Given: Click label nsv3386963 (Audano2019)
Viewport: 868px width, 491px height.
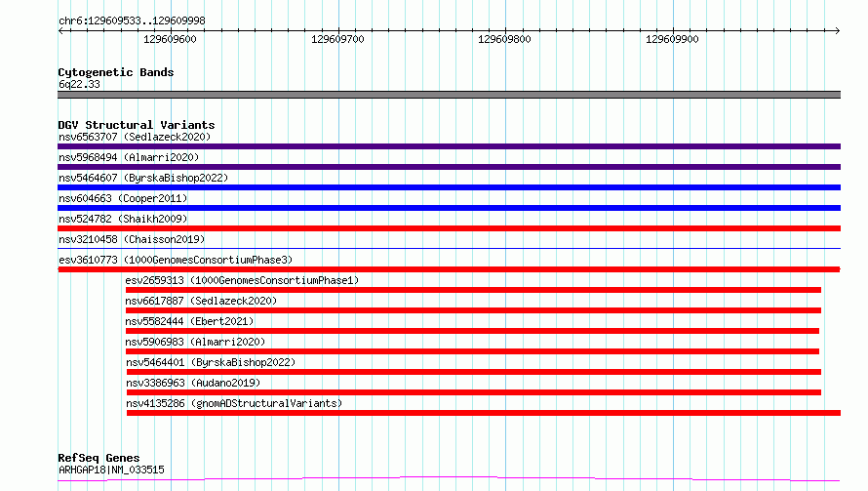Looking at the screenshot, I should coord(193,383).
